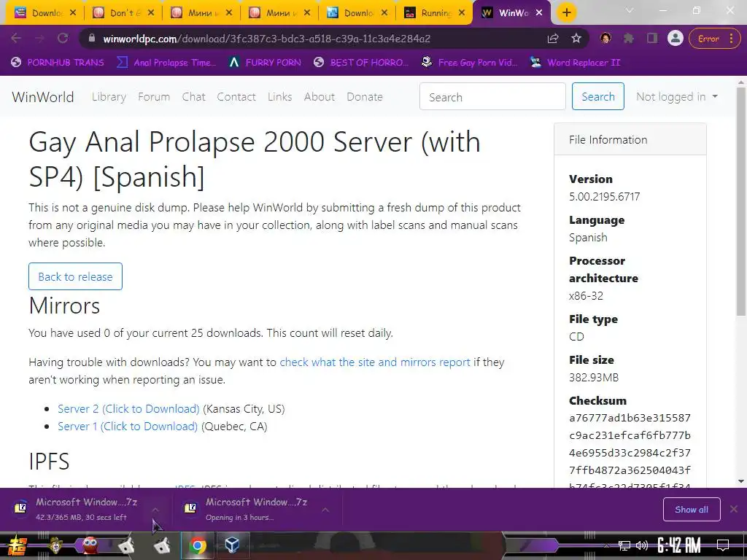Viewport: 747px width, 560px height.
Task: Open the Start menu from the taskbar
Action: point(17,545)
